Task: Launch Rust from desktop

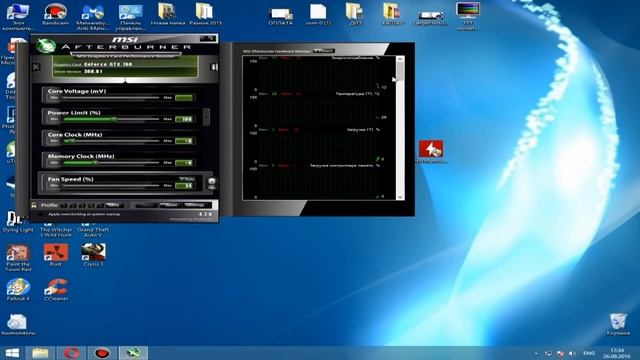Action: 56,255
